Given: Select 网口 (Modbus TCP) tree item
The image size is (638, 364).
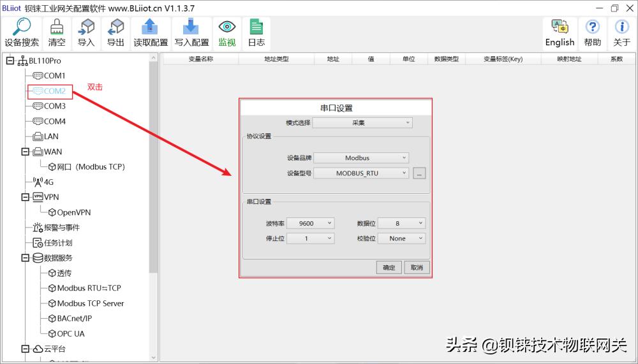Looking at the screenshot, I should [x=86, y=167].
